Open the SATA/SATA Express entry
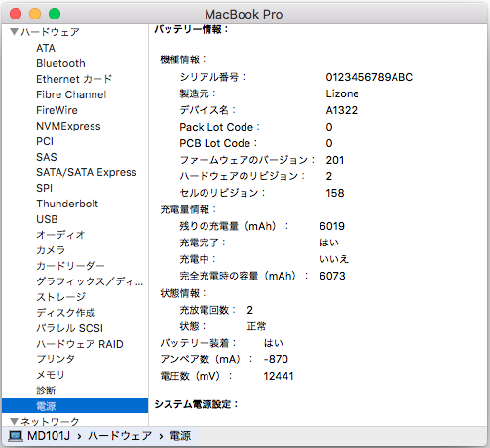 [87, 172]
